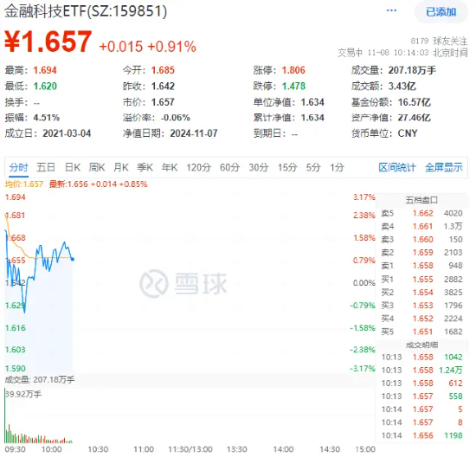Switch to the 五日 chart tab

tap(46, 167)
